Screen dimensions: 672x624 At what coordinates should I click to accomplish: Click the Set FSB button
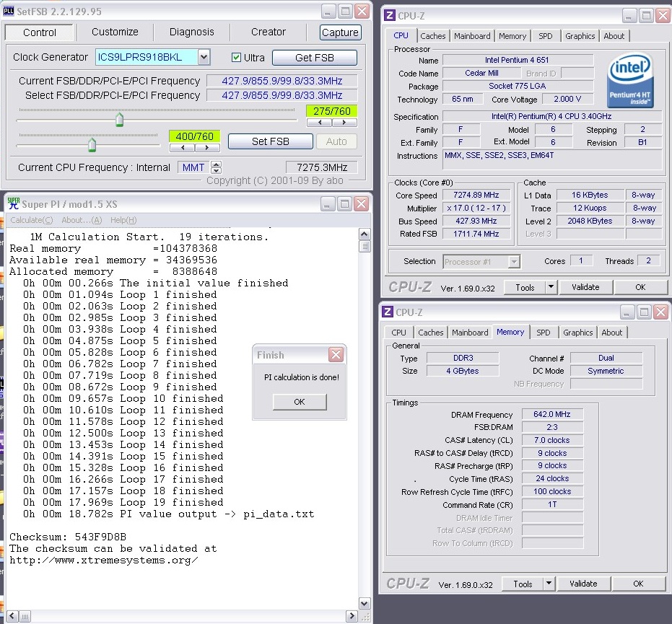tap(271, 141)
